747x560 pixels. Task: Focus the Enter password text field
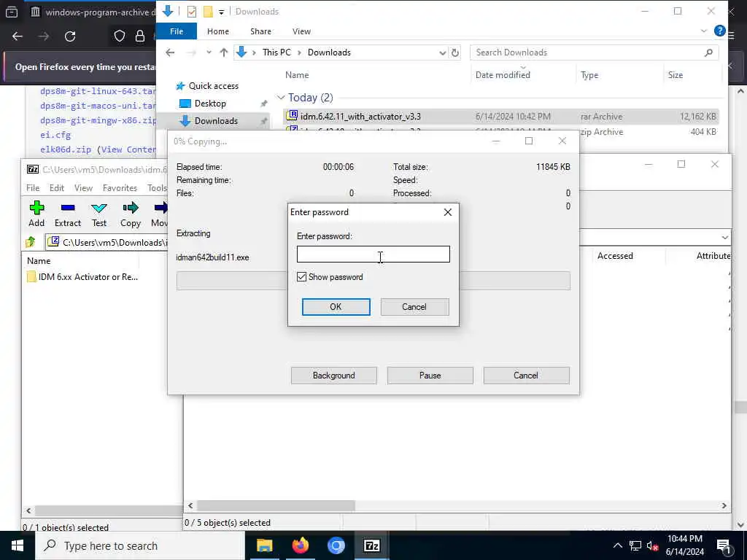(x=373, y=254)
